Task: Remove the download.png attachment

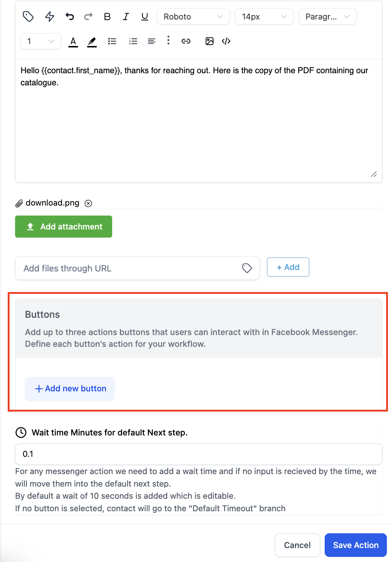Action: click(x=88, y=203)
